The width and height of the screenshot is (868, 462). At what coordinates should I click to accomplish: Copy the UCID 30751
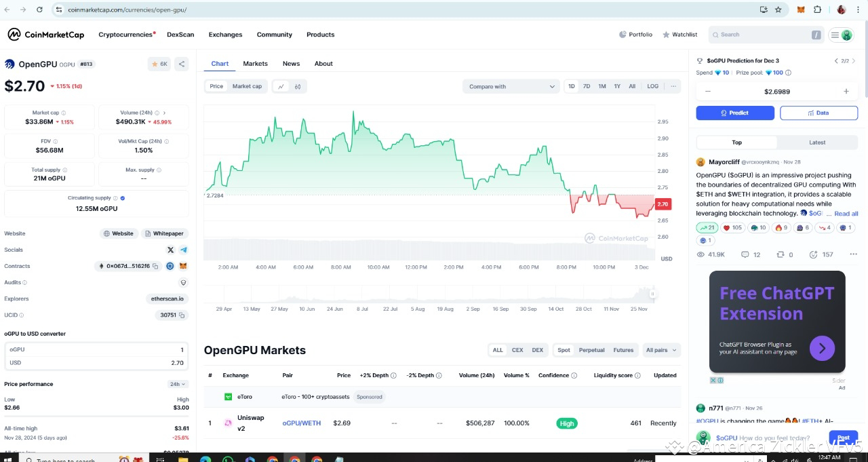click(x=182, y=315)
